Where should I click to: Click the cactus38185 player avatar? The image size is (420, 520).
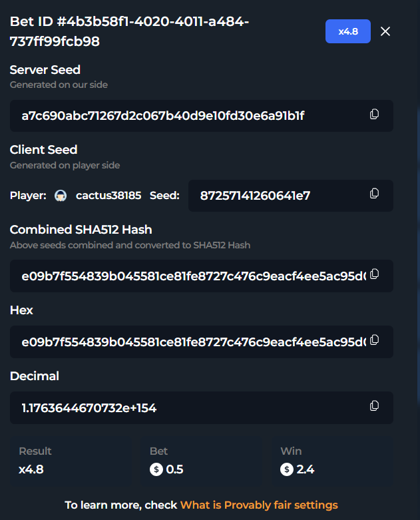pyautogui.click(x=61, y=196)
